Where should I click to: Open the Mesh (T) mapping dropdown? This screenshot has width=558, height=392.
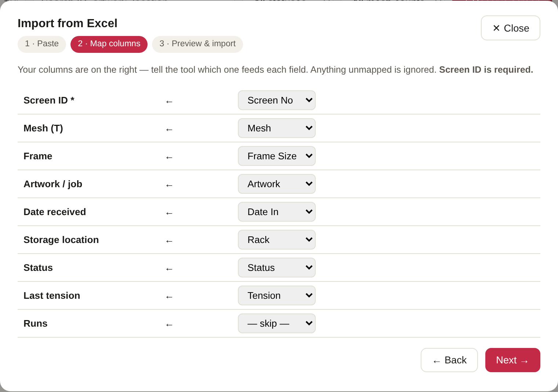277,128
